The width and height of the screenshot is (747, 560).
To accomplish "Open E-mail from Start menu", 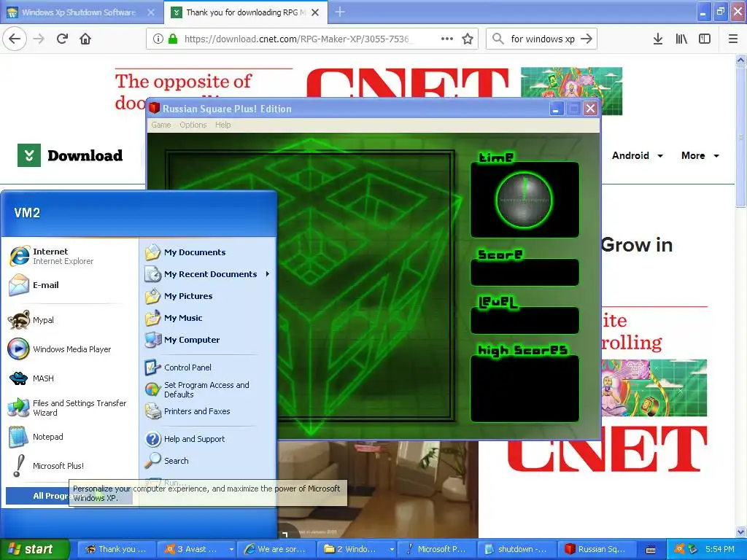I will click(x=70, y=285).
